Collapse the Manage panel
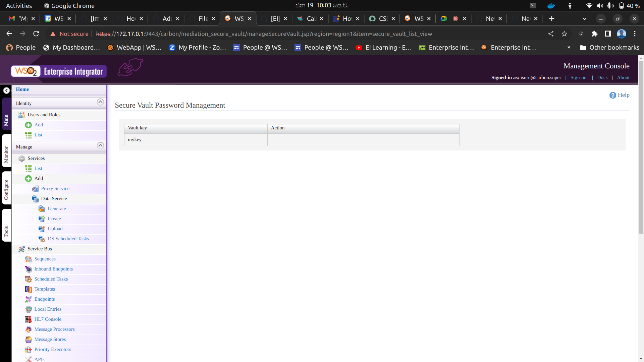The width and height of the screenshot is (644, 362). click(x=100, y=145)
